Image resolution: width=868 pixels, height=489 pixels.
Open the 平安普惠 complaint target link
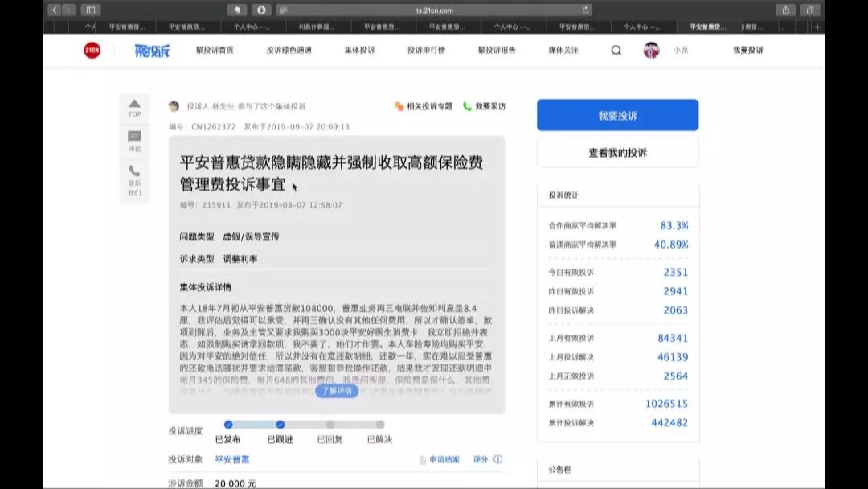tap(232, 459)
